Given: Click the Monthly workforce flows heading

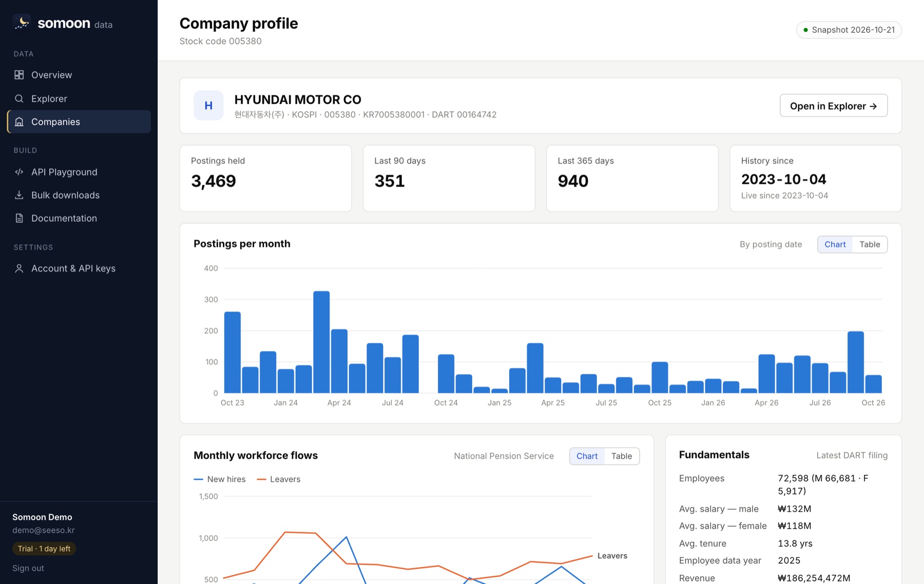Looking at the screenshot, I should (x=256, y=455).
